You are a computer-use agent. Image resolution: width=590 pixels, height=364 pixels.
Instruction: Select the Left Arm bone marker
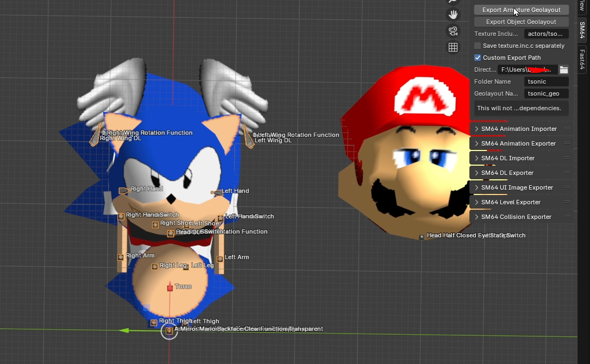(x=220, y=259)
